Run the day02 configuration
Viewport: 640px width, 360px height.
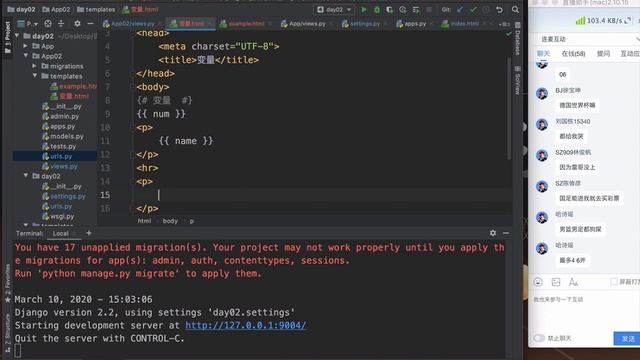coord(363,9)
